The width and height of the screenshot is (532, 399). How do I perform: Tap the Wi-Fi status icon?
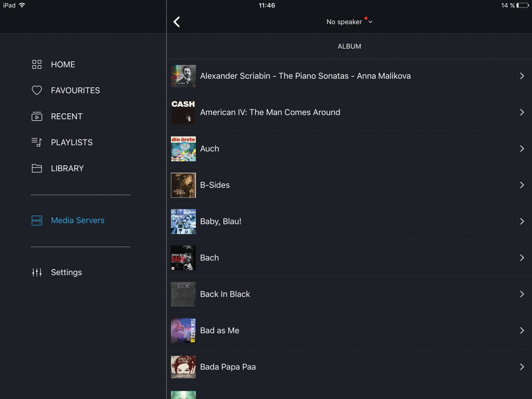(22, 5)
